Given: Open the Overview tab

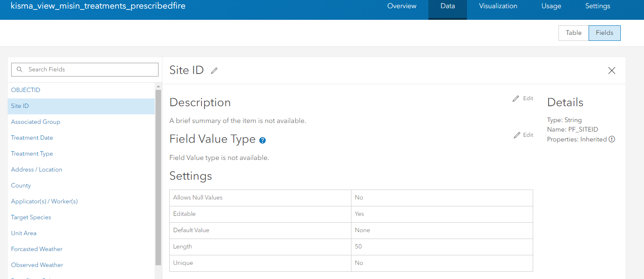Looking at the screenshot, I should 402,6.
